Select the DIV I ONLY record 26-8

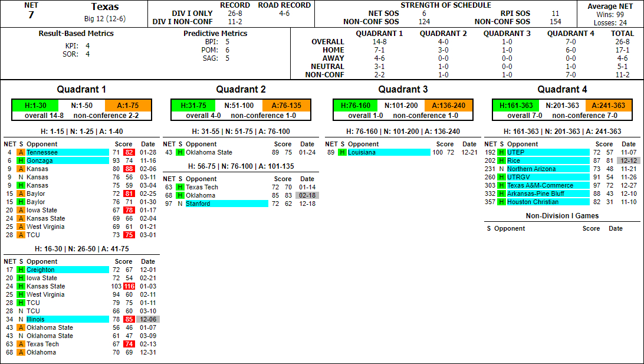(x=235, y=14)
